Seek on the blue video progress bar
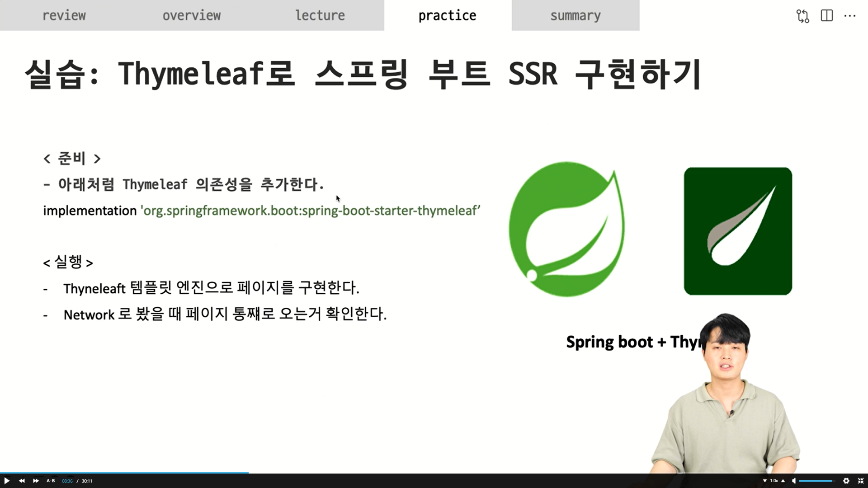868x488 pixels. [124, 473]
